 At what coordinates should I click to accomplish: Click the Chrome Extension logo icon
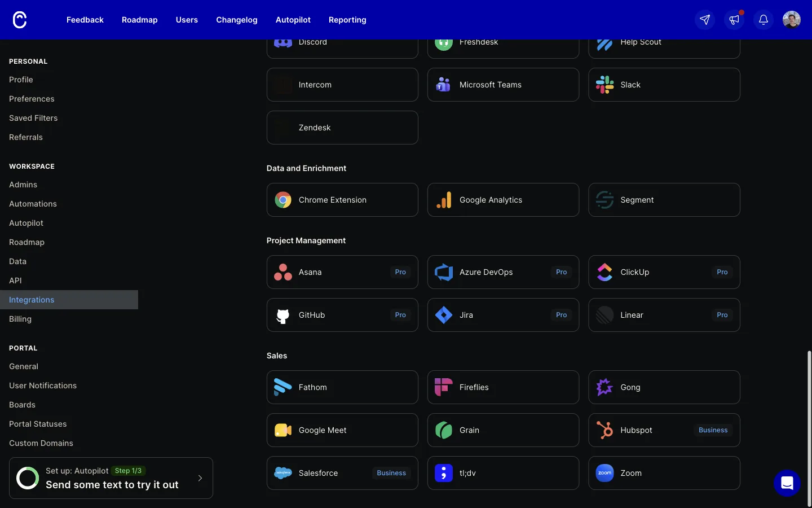point(283,200)
